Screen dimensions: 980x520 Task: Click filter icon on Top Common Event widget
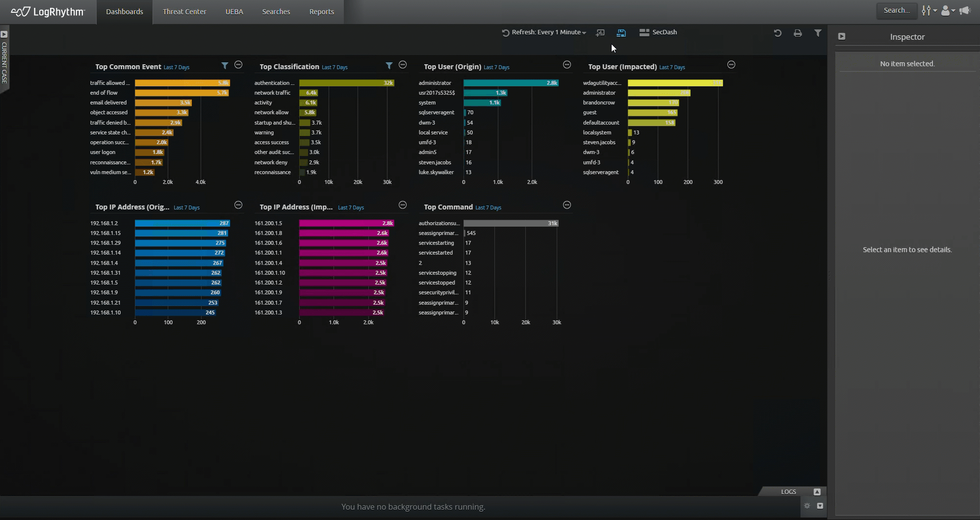point(225,65)
